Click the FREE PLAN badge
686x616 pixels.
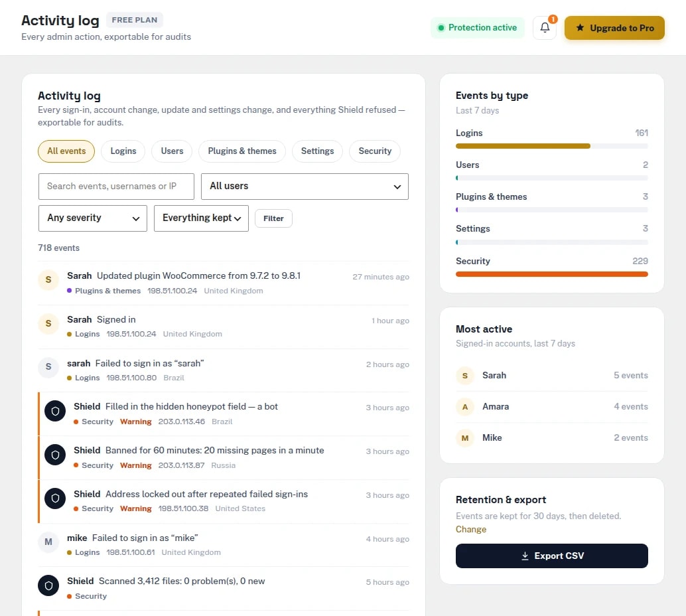tap(134, 20)
